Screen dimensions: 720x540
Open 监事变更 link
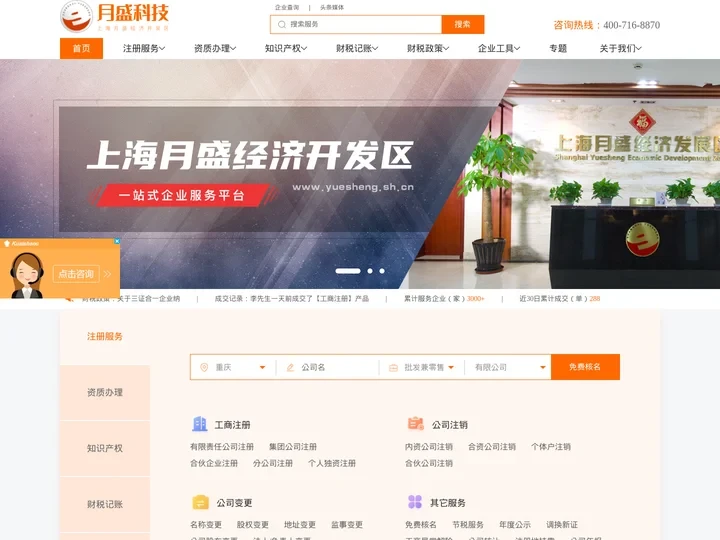[x=347, y=525]
